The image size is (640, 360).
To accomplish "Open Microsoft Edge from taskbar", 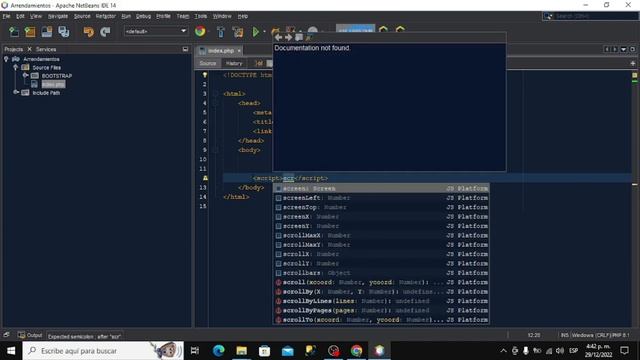I will click(x=218, y=351).
